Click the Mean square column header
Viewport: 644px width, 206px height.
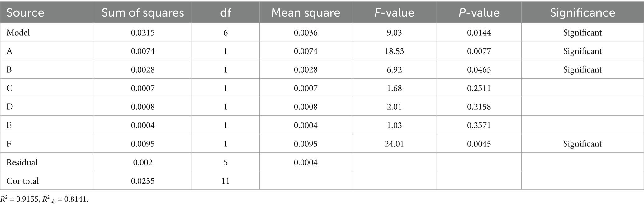(305, 12)
